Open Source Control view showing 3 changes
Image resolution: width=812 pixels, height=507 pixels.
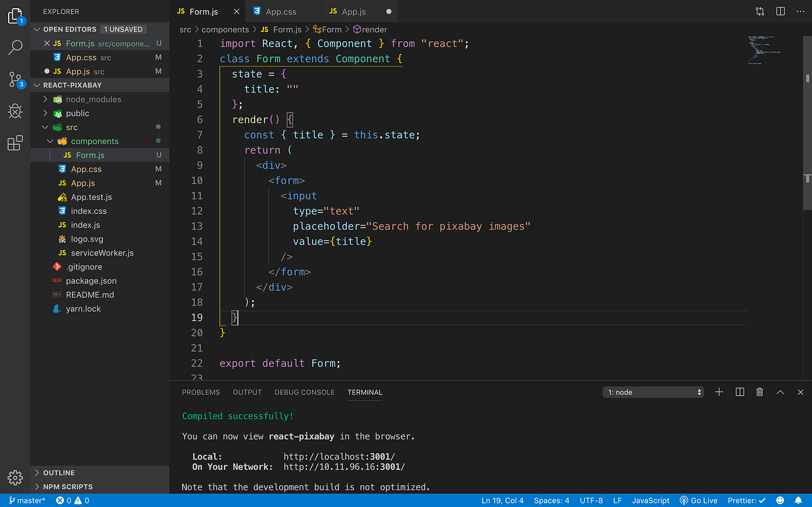(x=15, y=79)
